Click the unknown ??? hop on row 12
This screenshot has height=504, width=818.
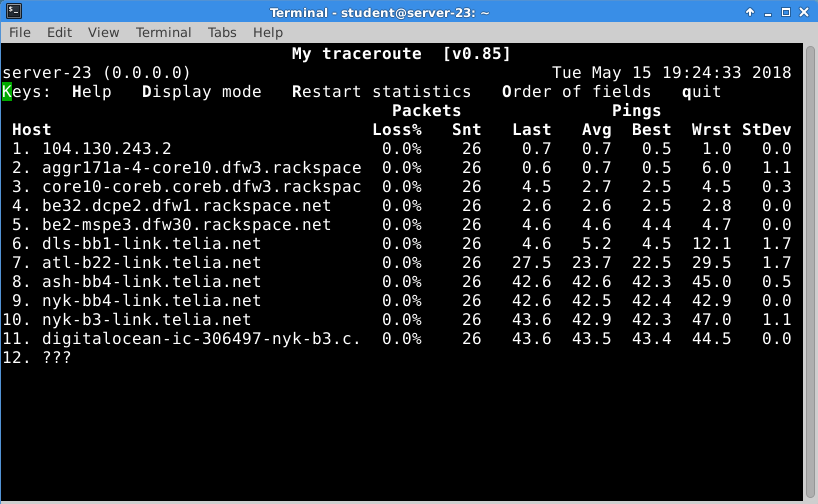click(x=56, y=358)
